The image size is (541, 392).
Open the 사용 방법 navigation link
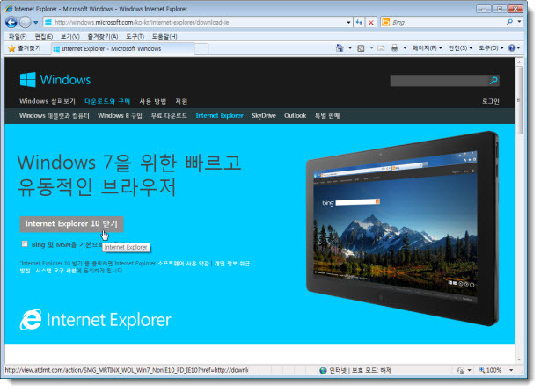coord(153,101)
